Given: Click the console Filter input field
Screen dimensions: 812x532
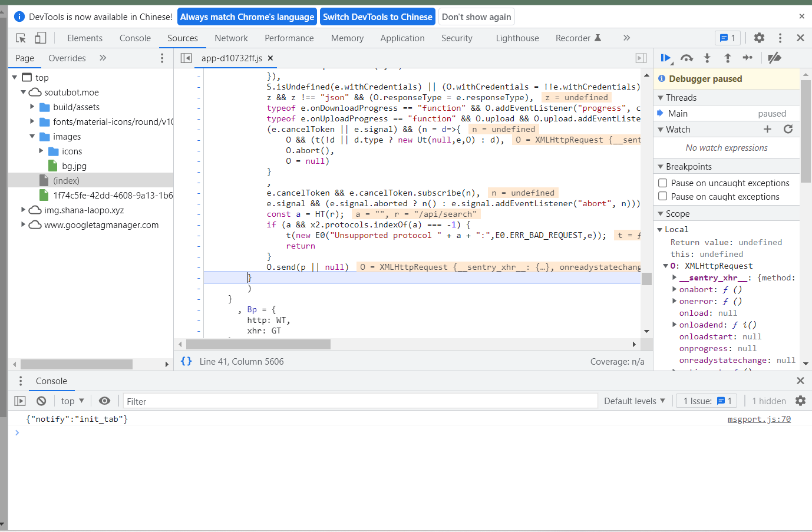Looking at the screenshot, I should (360, 401).
